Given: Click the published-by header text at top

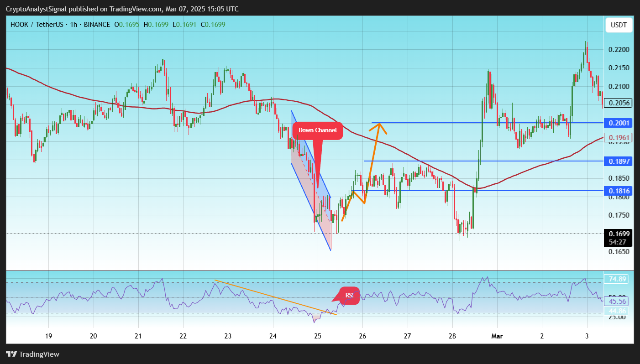Looking at the screenshot, I should 122,9.
